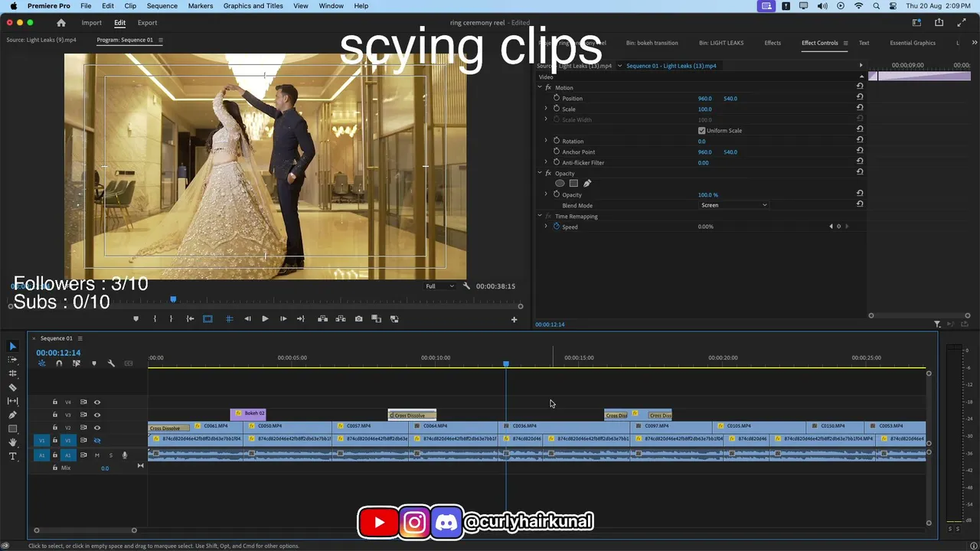Select the Hand tool
This screenshot has height=551, width=980.
[12, 442]
